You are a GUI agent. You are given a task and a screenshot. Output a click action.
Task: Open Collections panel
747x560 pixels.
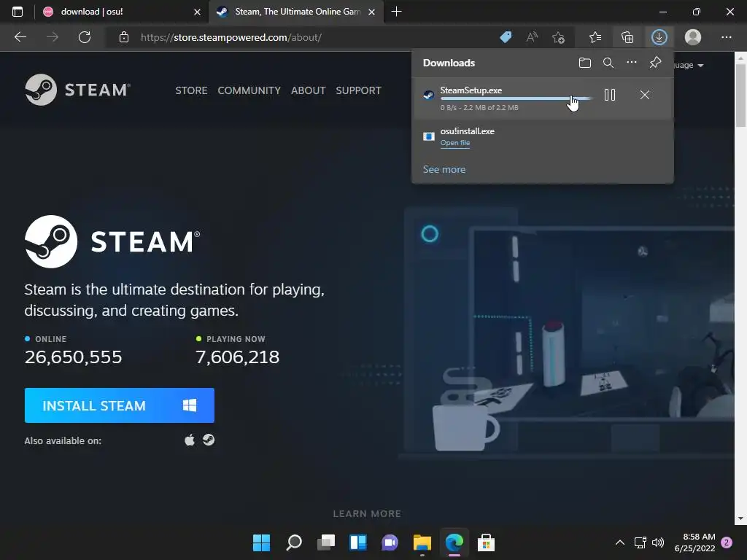click(627, 37)
